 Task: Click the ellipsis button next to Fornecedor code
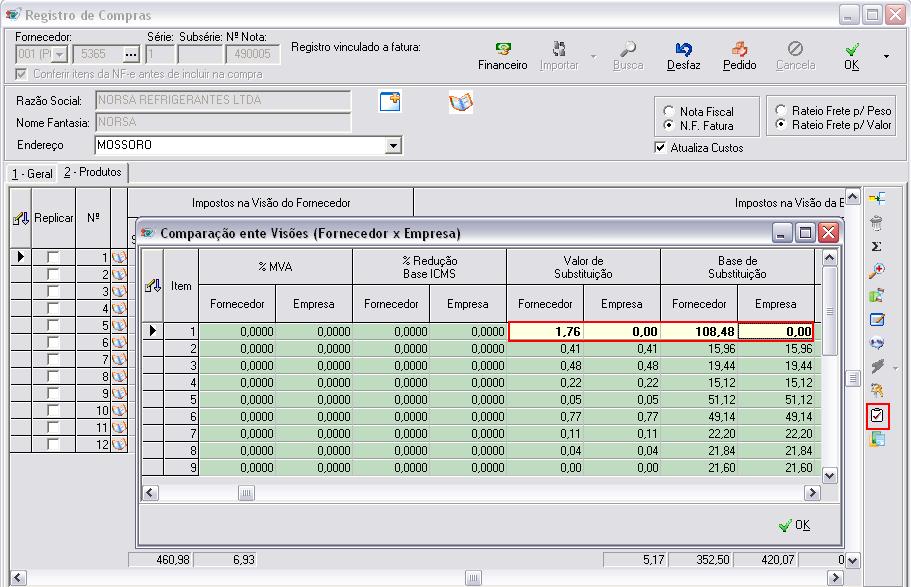coord(131,55)
